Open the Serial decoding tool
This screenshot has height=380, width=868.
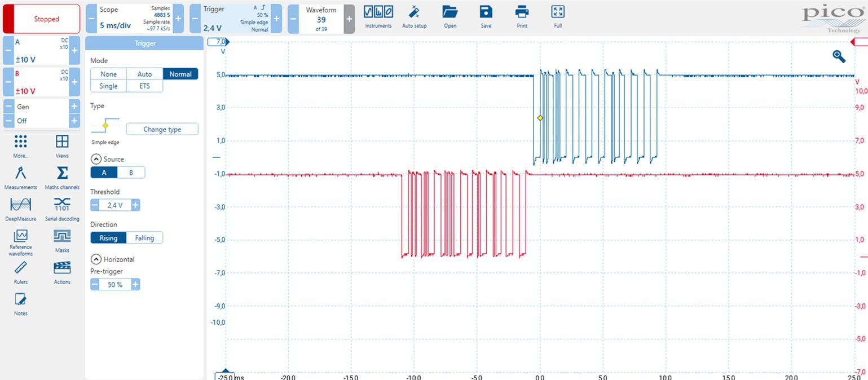pyautogui.click(x=62, y=209)
